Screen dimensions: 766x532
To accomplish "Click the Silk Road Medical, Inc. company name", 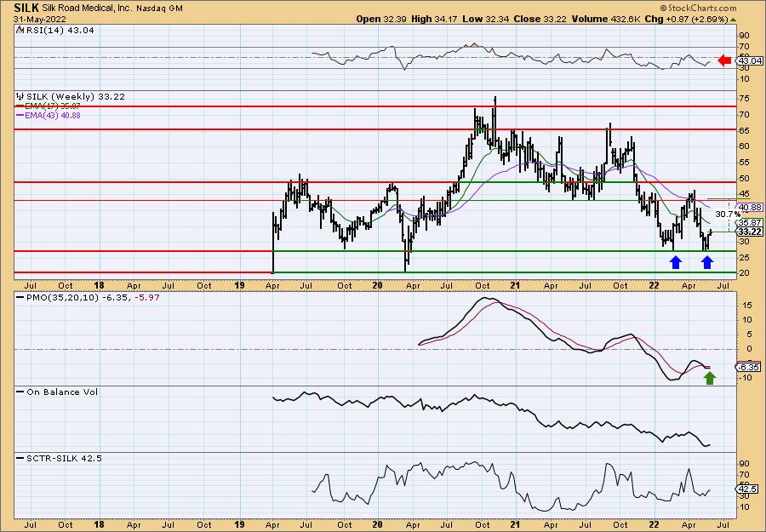I will pos(85,9).
